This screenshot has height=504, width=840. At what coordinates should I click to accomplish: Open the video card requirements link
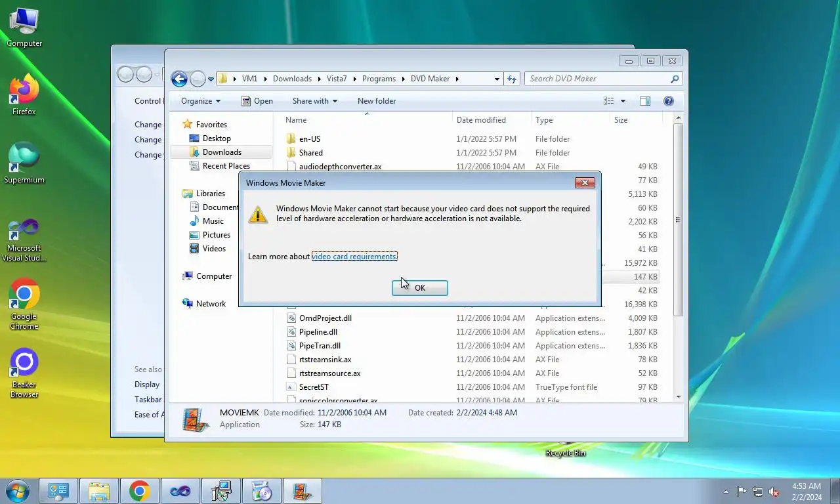[x=354, y=256]
